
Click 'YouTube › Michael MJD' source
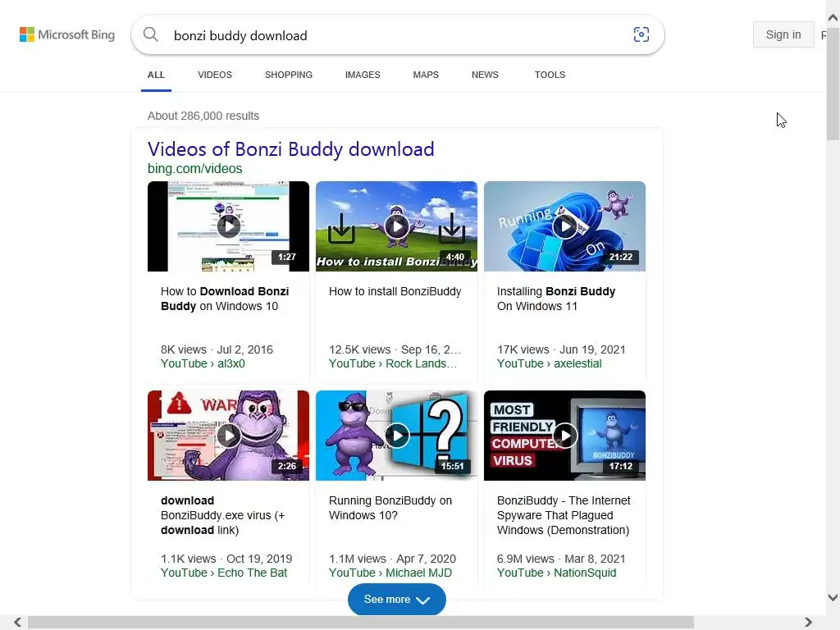pyautogui.click(x=390, y=573)
